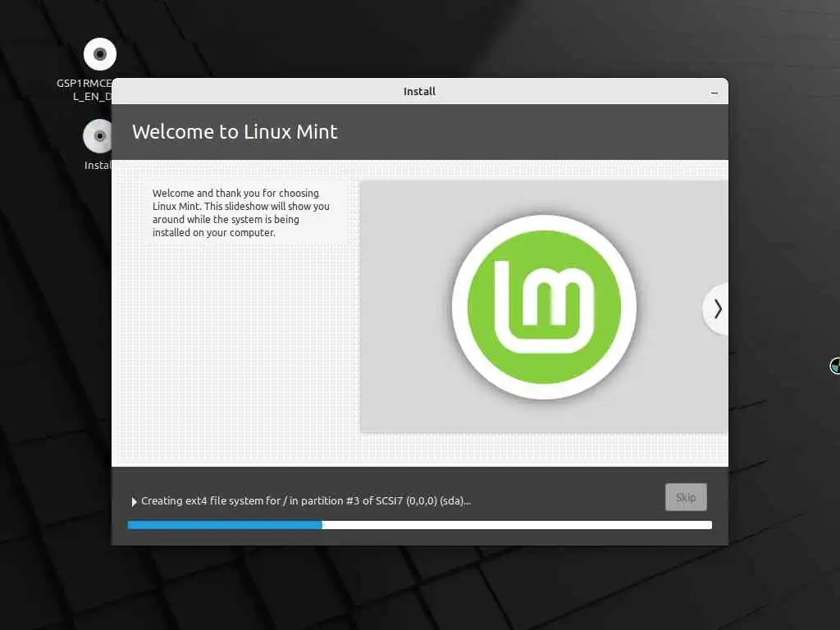840x630 pixels.
Task: Click the Linux Mint logo slide image
Action: [x=544, y=307]
